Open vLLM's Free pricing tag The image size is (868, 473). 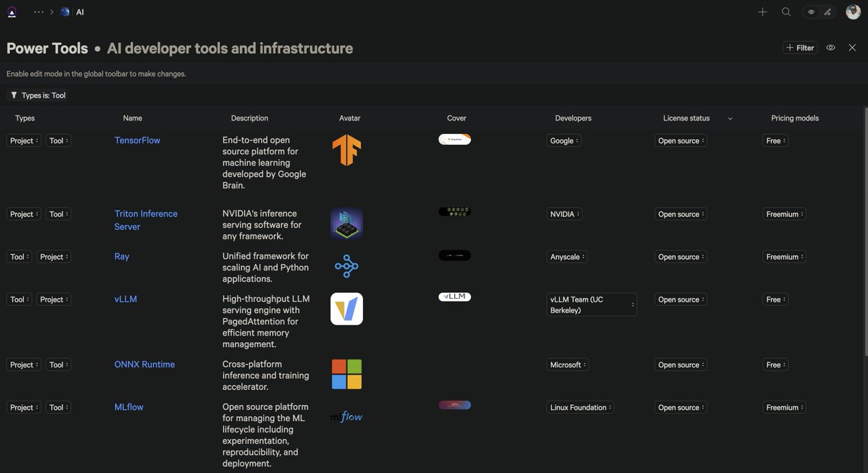point(775,299)
